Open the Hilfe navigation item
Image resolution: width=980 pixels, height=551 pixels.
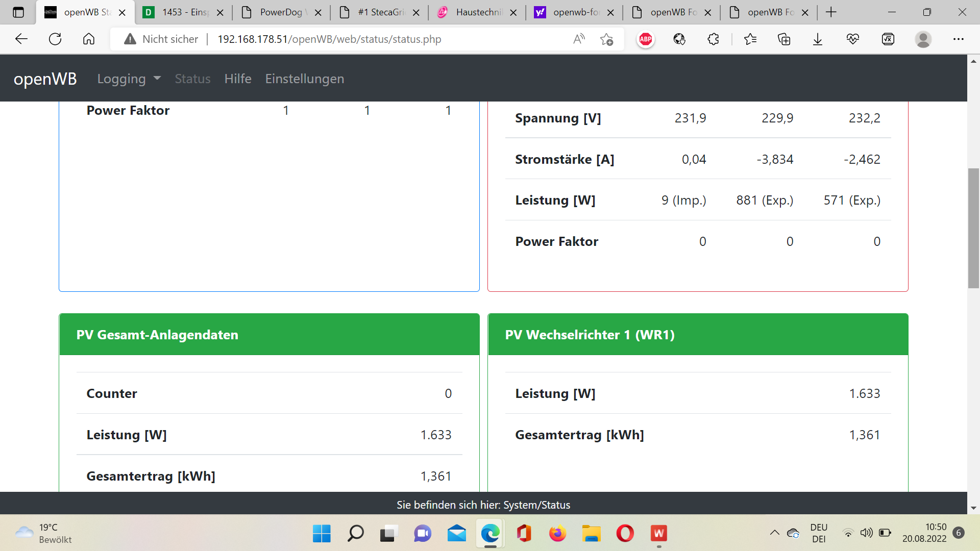(x=238, y=79)
